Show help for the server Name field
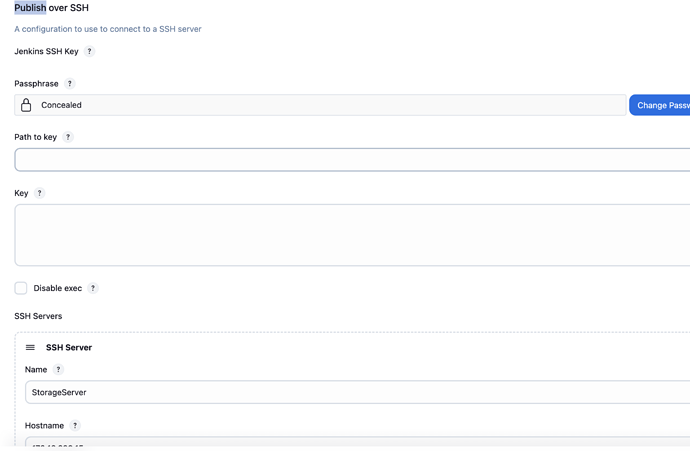690x451 pixels. click(x=58, y=370)
